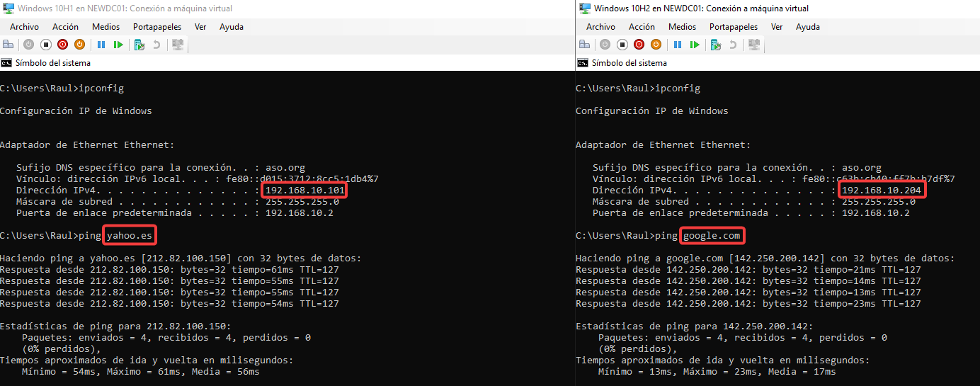
Task: Turn off the Windows 10H2 VM with the black stop icon
Action: 622,45
